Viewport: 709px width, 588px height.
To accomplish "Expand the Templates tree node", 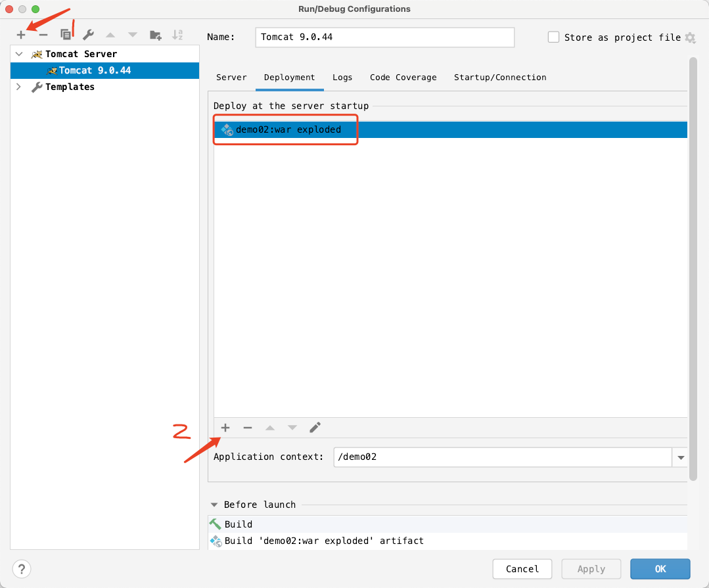I will (x=19, y=87).
